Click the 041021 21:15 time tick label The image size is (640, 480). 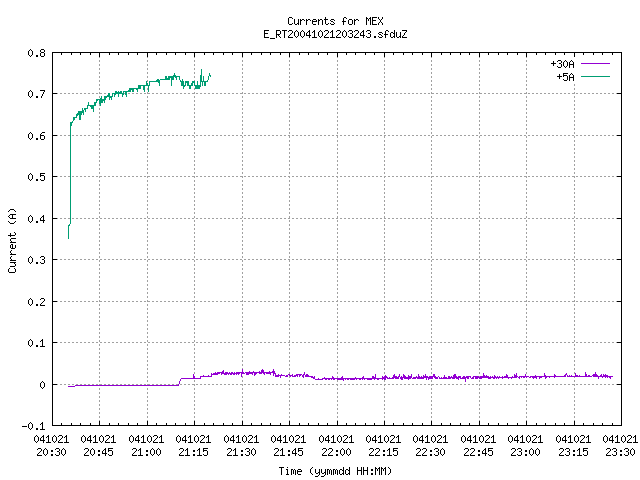193,446
